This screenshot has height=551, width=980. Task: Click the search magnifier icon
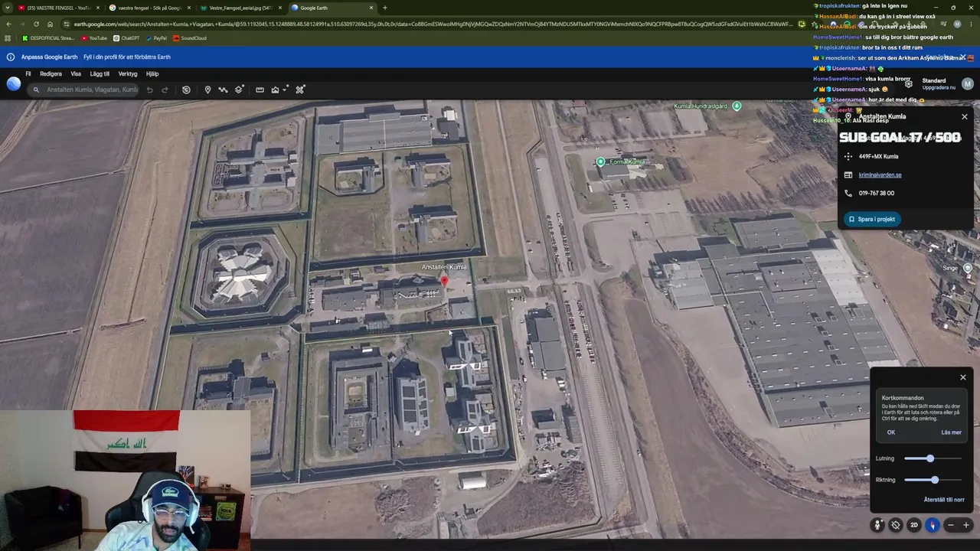(x=36, y=90)
